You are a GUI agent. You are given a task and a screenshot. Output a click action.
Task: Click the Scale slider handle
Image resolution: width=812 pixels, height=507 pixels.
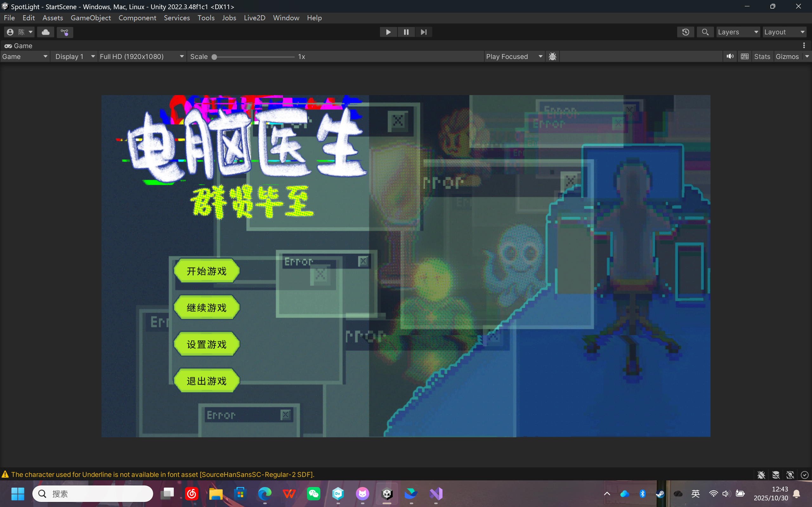point(214,57)
